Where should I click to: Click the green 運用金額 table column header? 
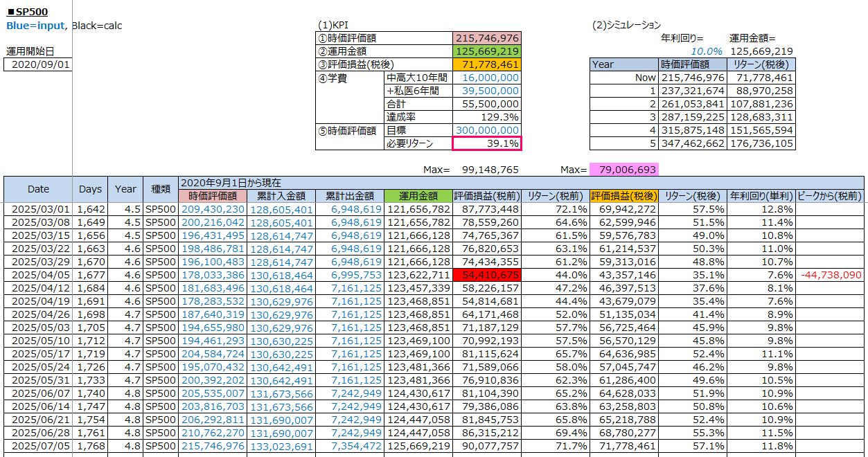coord(418,196)
